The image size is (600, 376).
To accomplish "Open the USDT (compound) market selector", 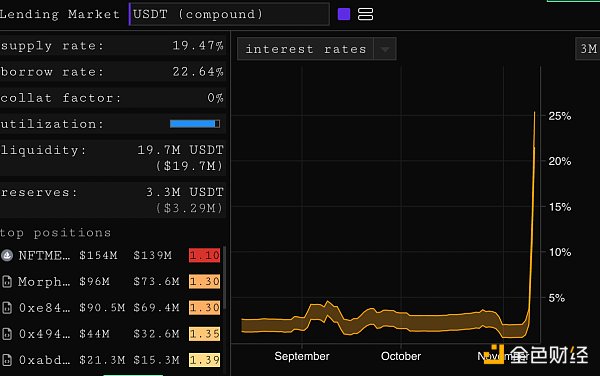I will [229, 14].
